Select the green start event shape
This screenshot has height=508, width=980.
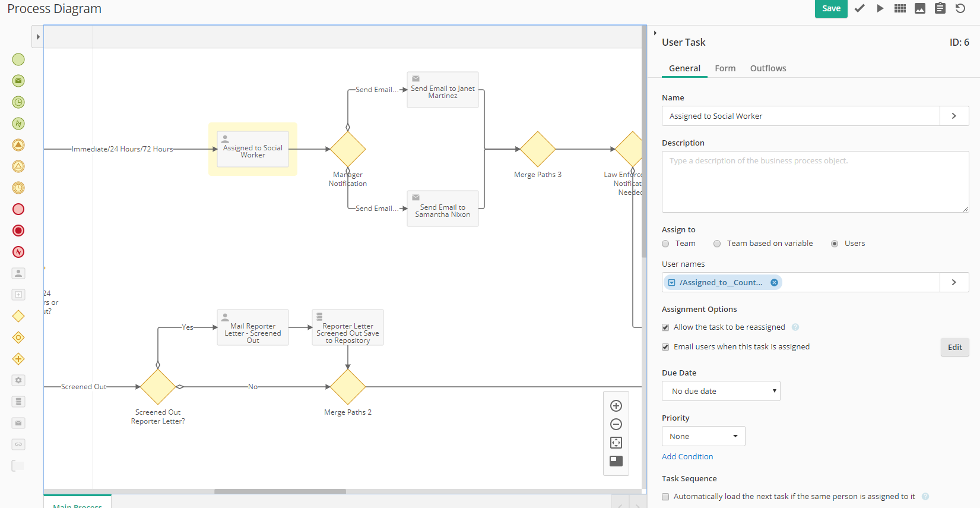coord(18,59)
